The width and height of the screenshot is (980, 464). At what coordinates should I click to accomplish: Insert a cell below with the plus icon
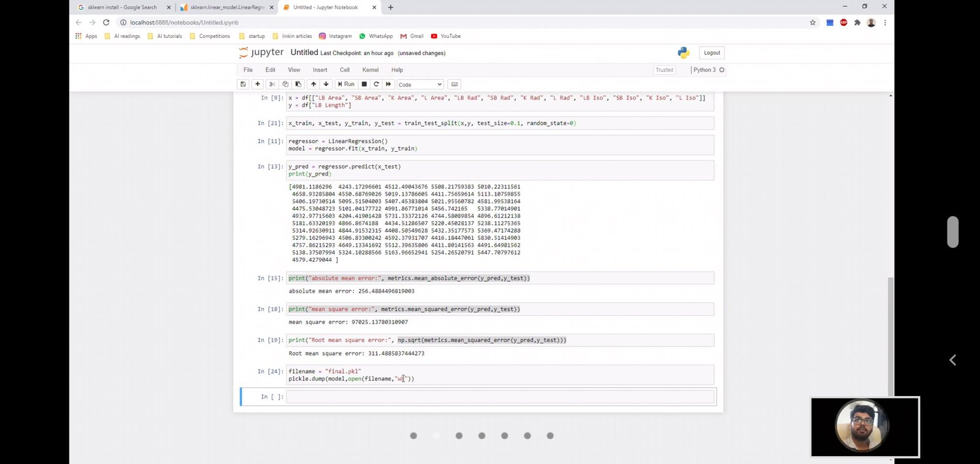258,84
